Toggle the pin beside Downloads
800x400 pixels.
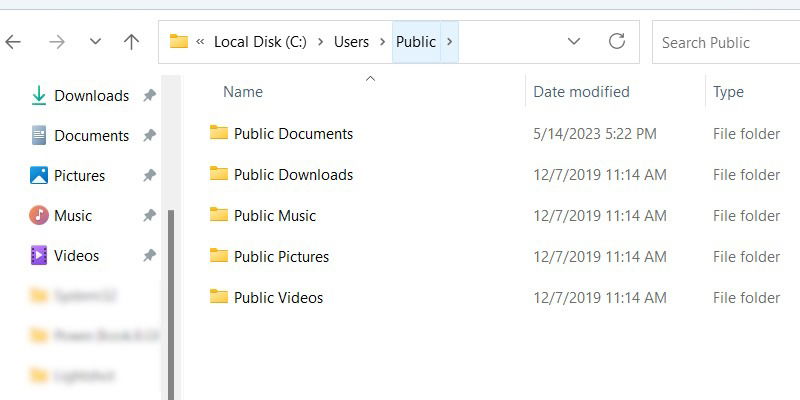tap(149, 95)
